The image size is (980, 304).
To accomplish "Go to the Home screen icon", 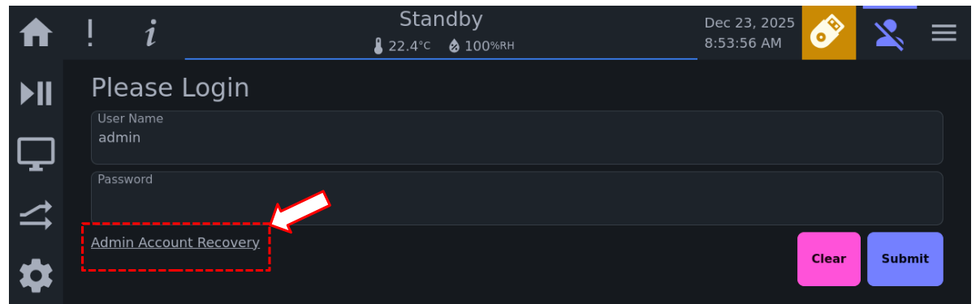I will click(37, 33).
